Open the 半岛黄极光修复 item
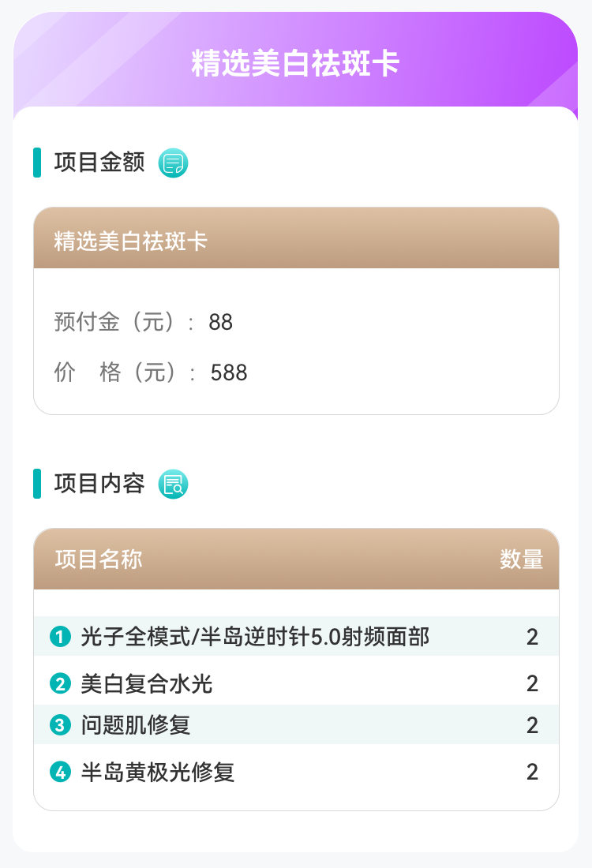 point(158,772)
